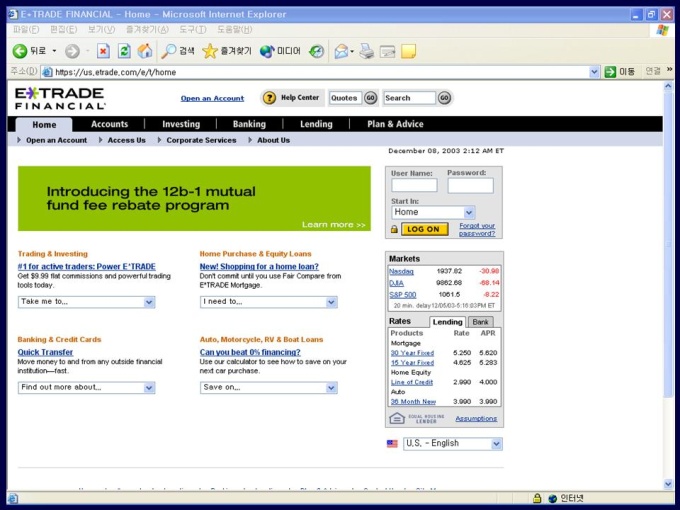Select the Lending tab in Rates

click(447, 322)
